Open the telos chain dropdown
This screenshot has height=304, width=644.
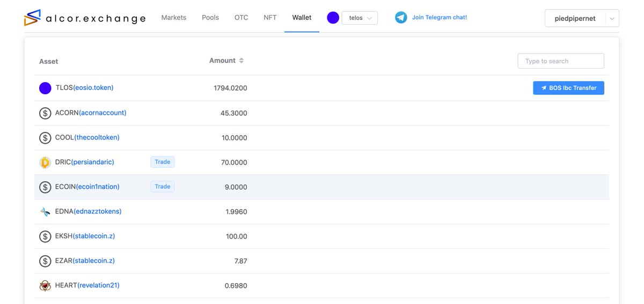(360, 18)
